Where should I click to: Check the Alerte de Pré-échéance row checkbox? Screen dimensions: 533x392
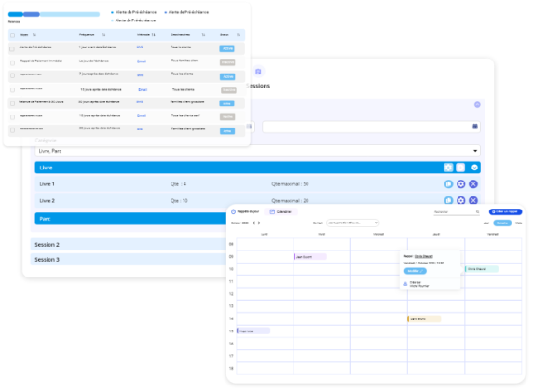(x=12, y=49)
